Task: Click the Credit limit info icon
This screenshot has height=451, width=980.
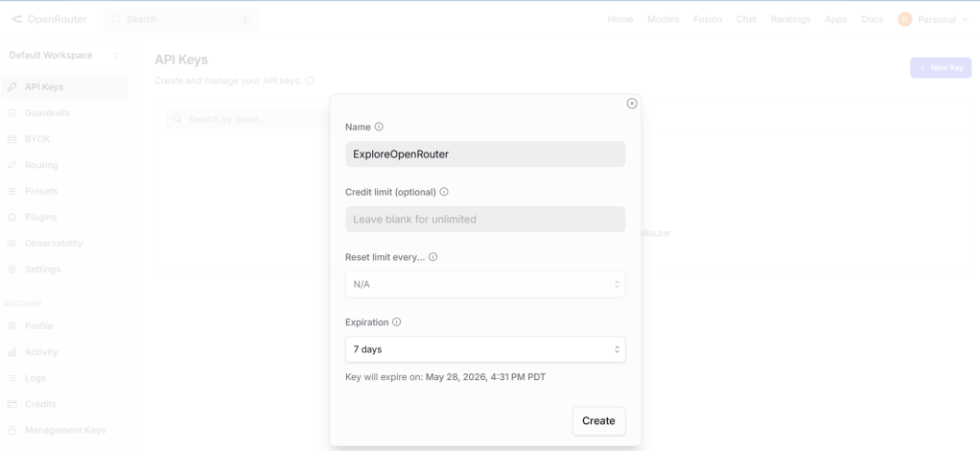Action: (x=444, y=192)
